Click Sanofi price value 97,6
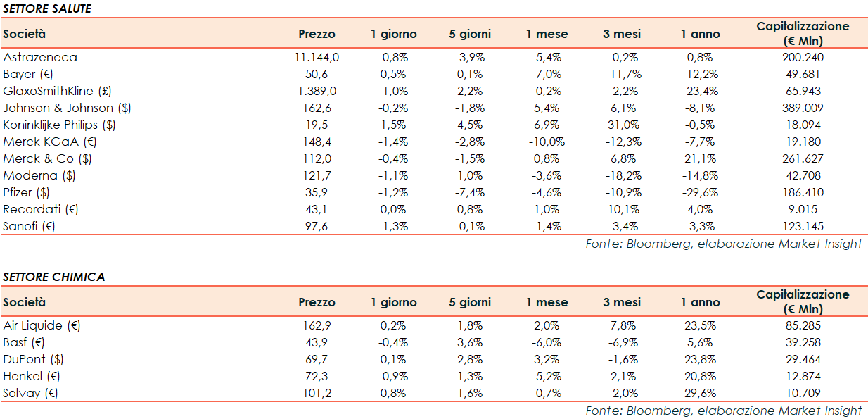The height and width of the screenshot is (419, 868). coord(317,227)
